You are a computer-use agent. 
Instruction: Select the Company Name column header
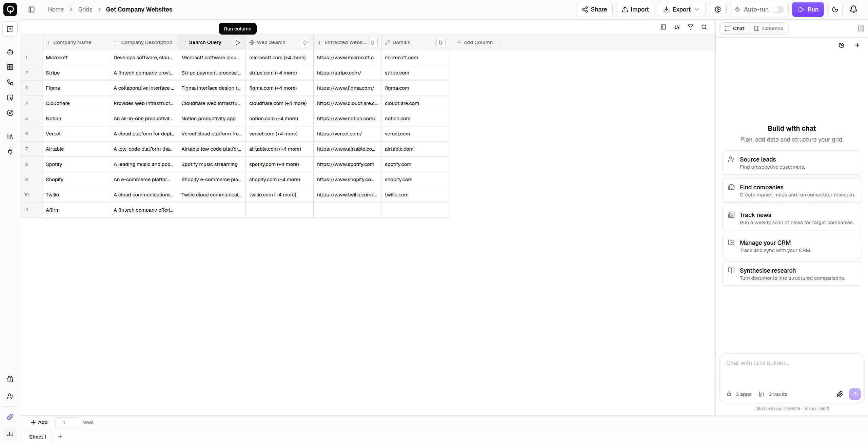tap(76, 42)
